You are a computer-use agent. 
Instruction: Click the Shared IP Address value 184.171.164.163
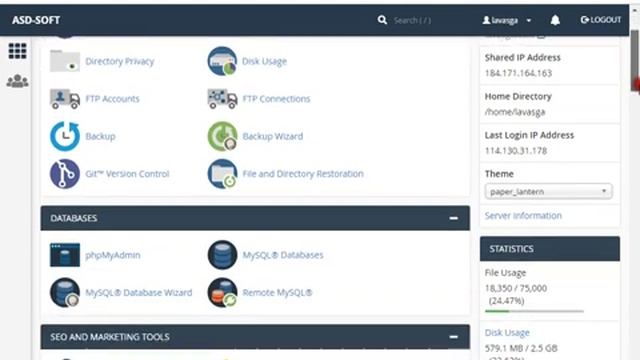coord(518,73)
